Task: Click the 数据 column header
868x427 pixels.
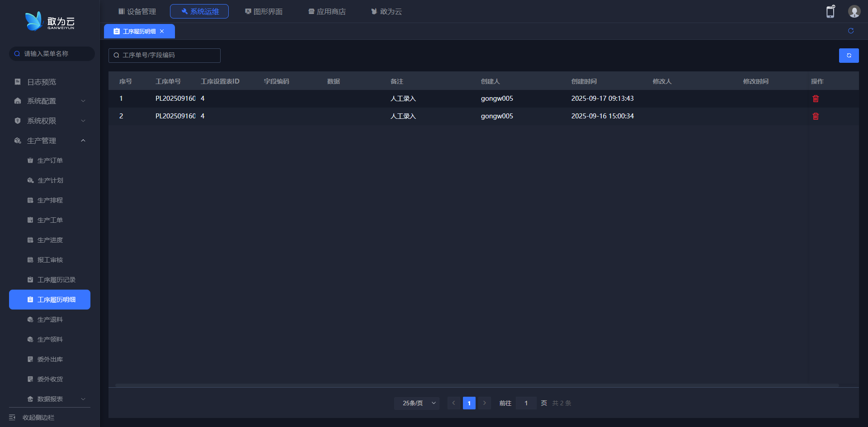Action: pyautogui.click(x=334, y=81)
